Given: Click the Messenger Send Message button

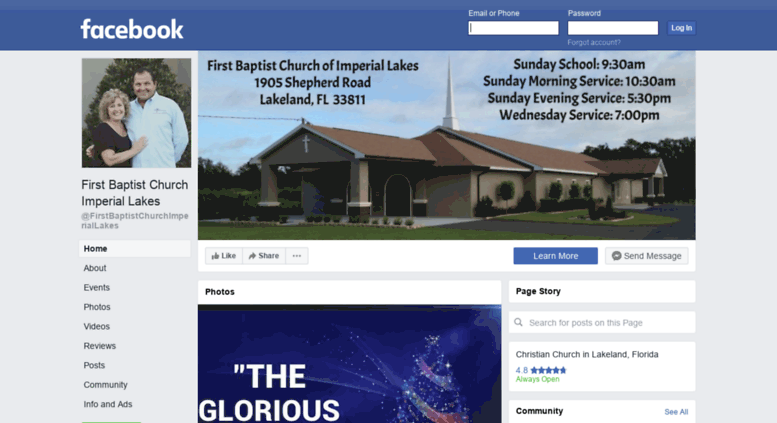Looking at the screenshot, I should coord(646,256).
